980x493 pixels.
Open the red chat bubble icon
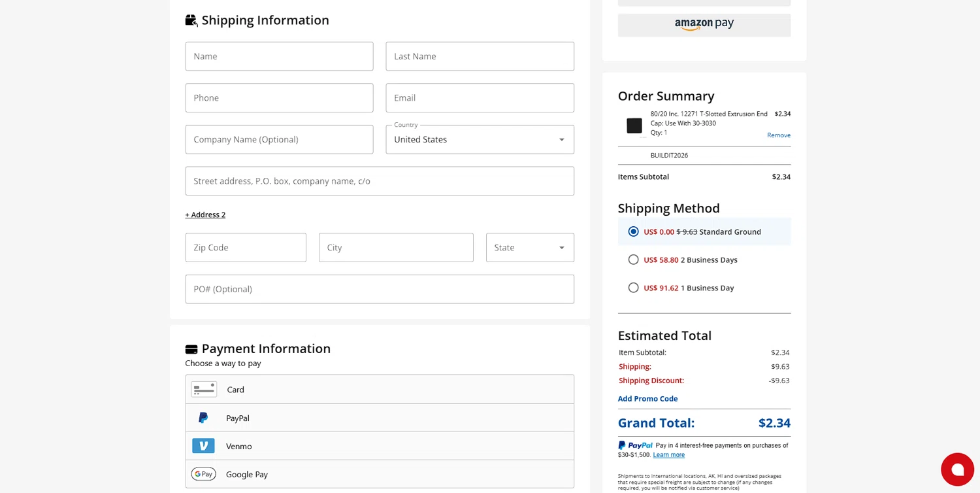(x=957, y=469)
